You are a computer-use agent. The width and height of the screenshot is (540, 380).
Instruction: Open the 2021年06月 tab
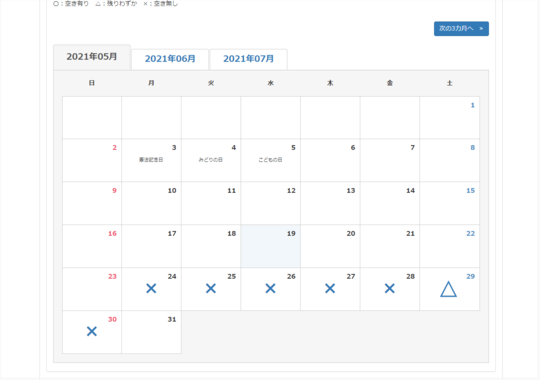(x=170, y=59)
